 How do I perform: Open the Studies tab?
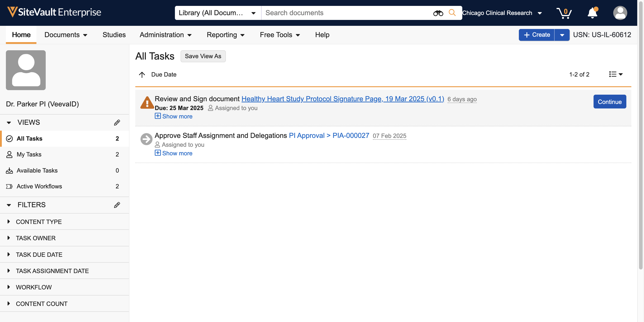[114, 35]
